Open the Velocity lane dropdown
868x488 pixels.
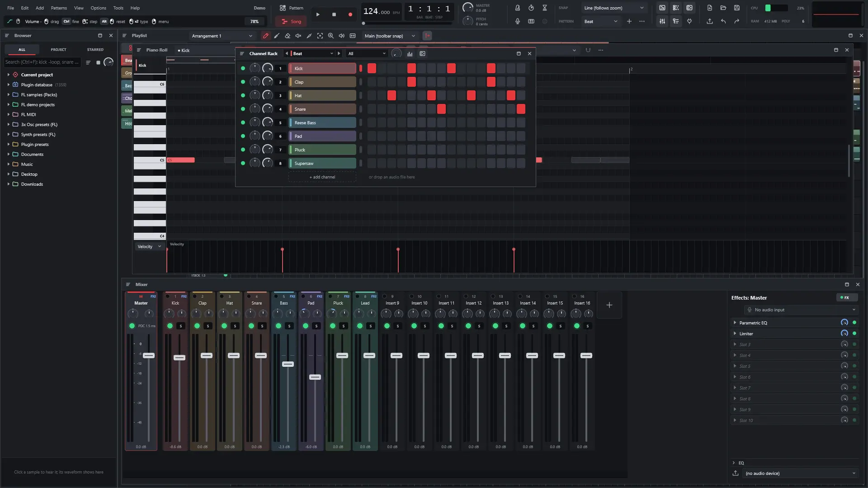tap(149, 246)
